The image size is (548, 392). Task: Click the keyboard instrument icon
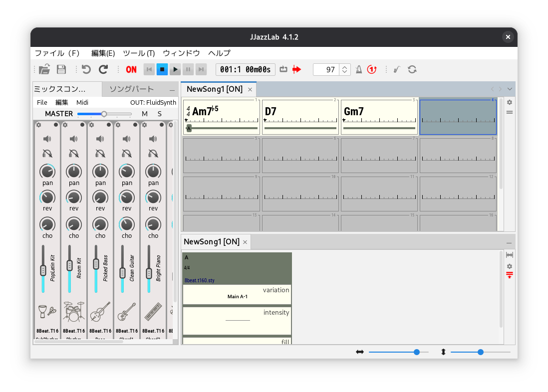pyautogui.click(x=153, y=311)
